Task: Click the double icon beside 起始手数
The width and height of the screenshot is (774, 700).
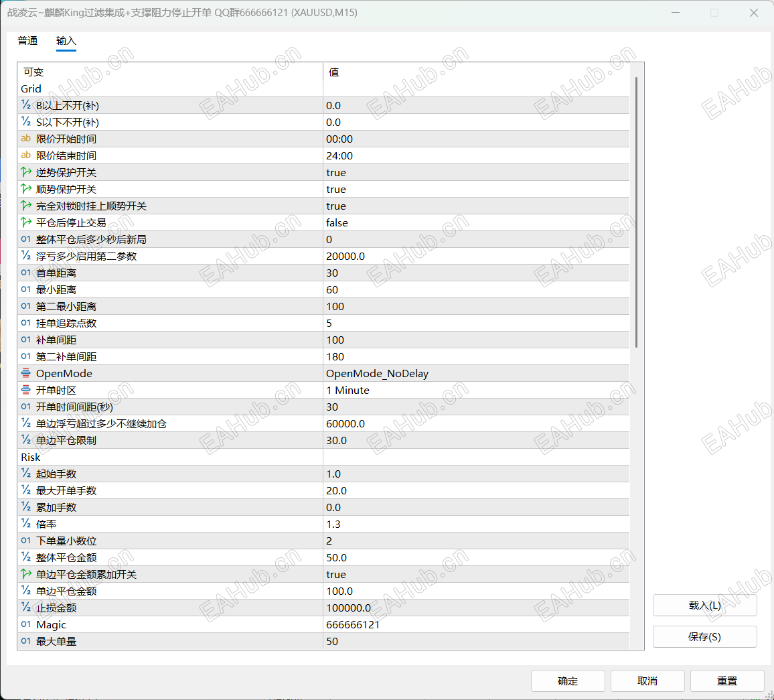Action: pyautogui.click(x=25, y=474)
